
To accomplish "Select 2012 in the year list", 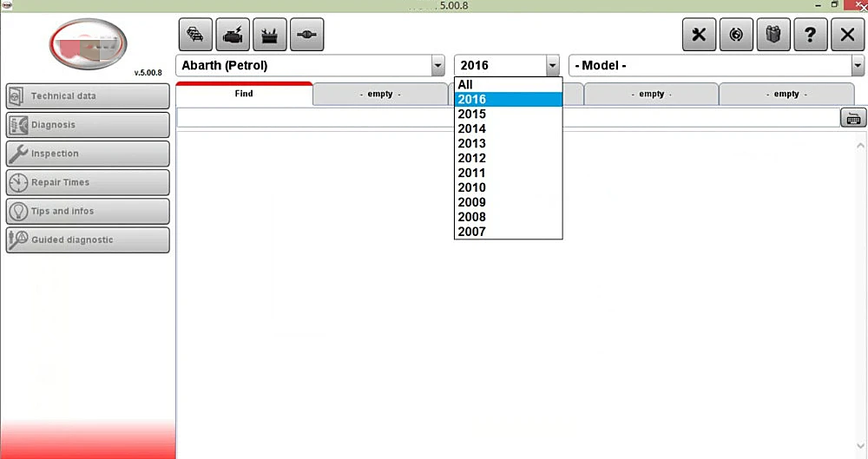I will (x=508, y=158).
